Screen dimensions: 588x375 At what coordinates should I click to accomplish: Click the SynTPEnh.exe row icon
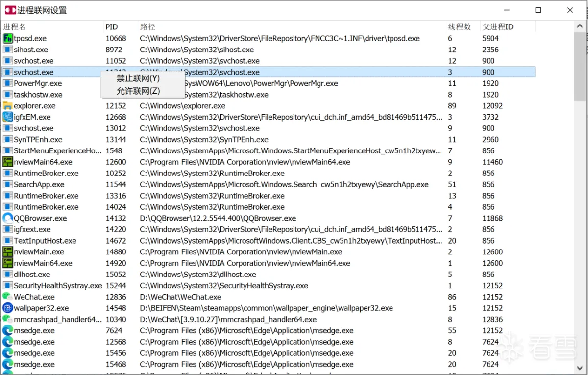(x=8, y=140)
